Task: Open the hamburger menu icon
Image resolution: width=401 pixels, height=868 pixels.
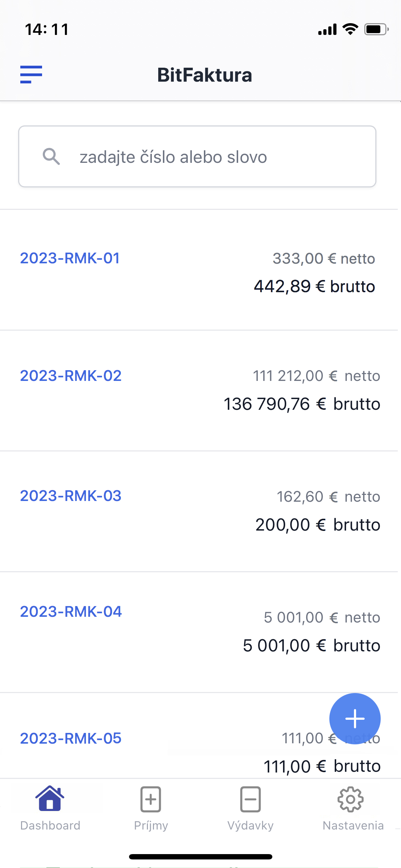Action: pyautogui.click(x=31, y=74)
